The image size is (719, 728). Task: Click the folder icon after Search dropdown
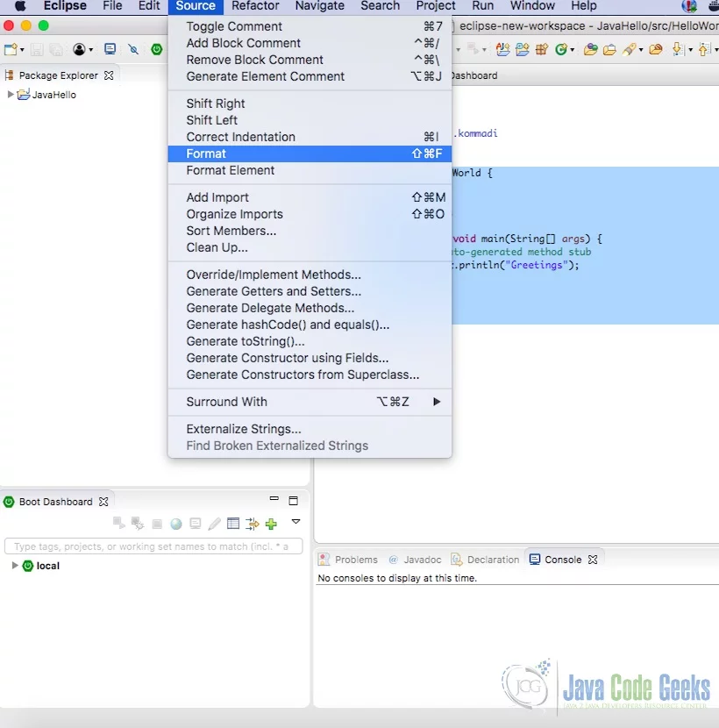click(x=656, y=49)
